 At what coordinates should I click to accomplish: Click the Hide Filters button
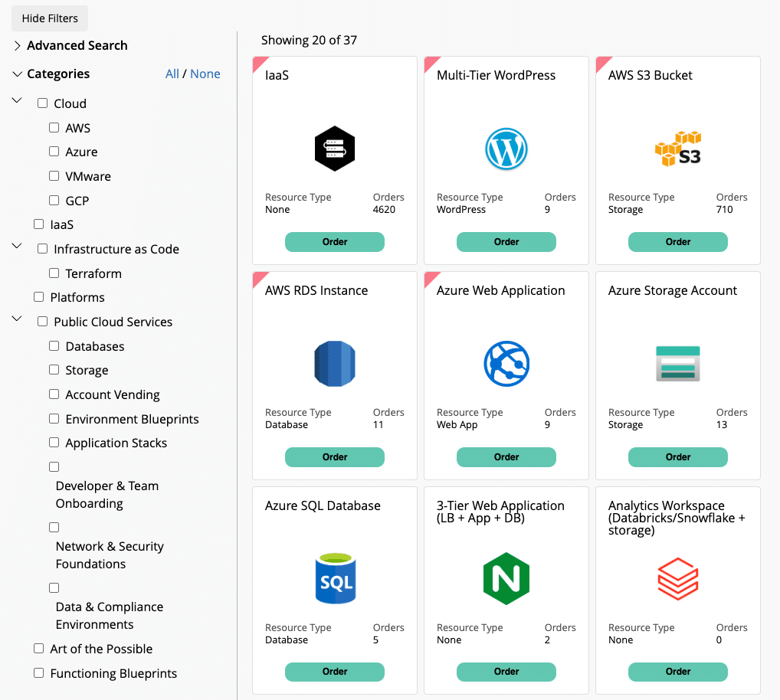click(x=50, y=18)
